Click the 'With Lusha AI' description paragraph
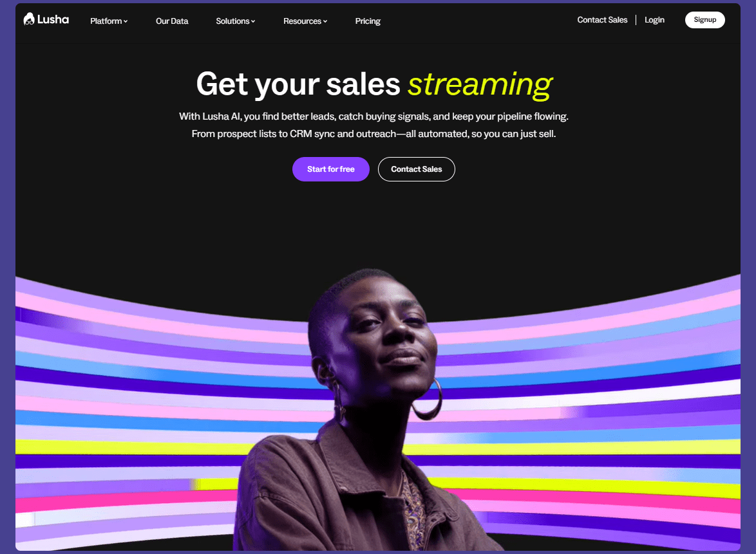Image resolution: width=756 pixels, height=554 pixels. pyautogui.click(x=373, y=125)
